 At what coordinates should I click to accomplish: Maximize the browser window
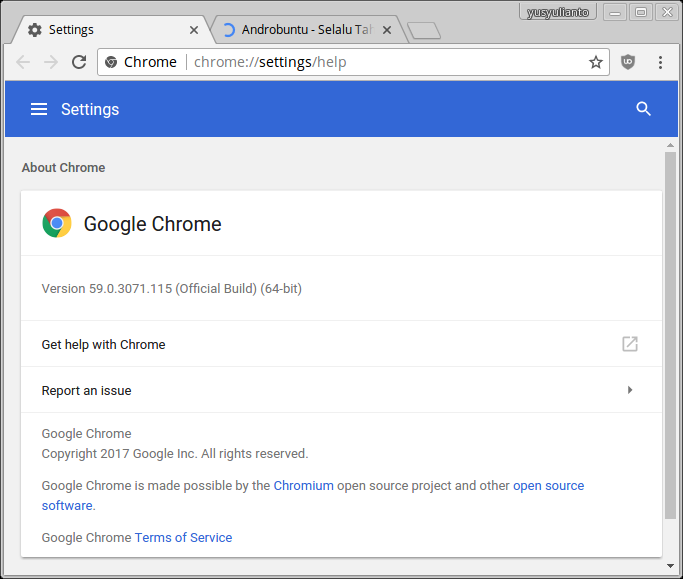coord(641,12)
